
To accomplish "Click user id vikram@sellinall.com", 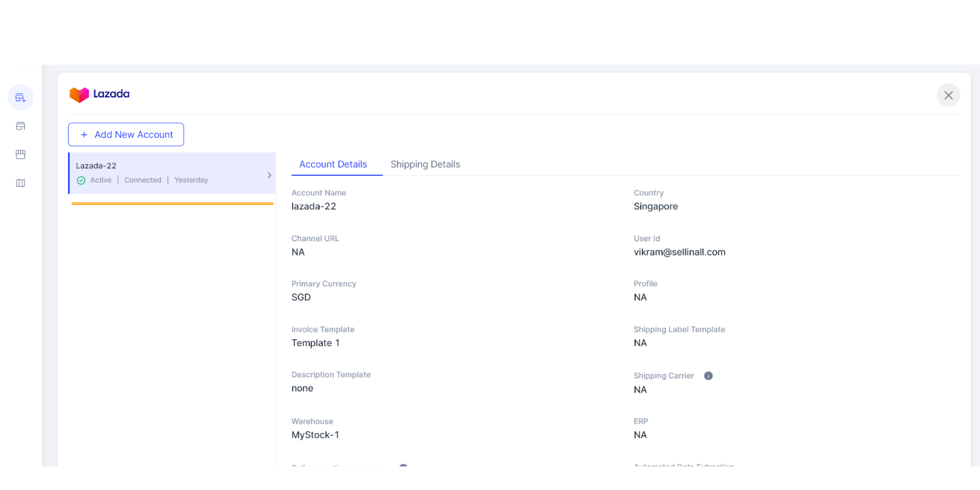I will [679, 252].
